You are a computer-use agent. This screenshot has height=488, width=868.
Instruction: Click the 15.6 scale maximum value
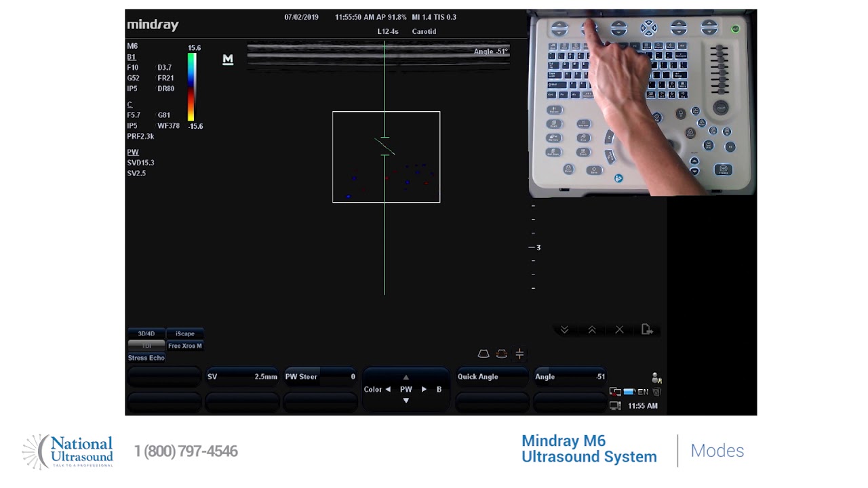click(195, 48)
